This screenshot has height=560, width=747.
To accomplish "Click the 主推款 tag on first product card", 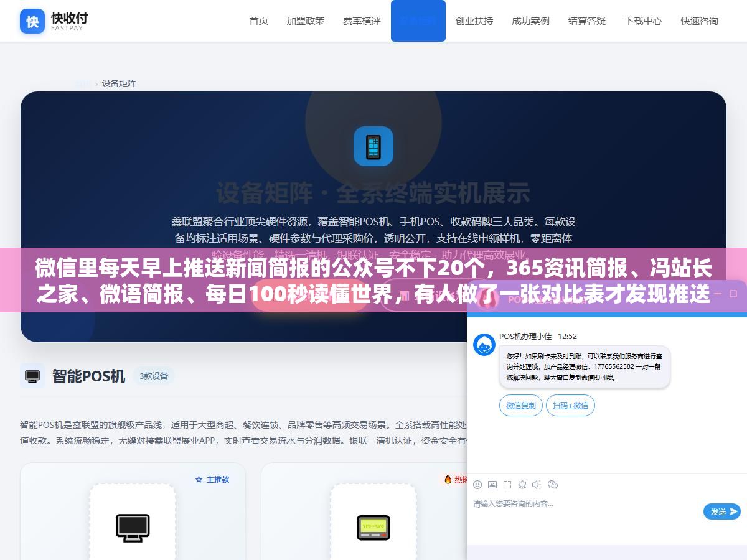I will (212, 480).
